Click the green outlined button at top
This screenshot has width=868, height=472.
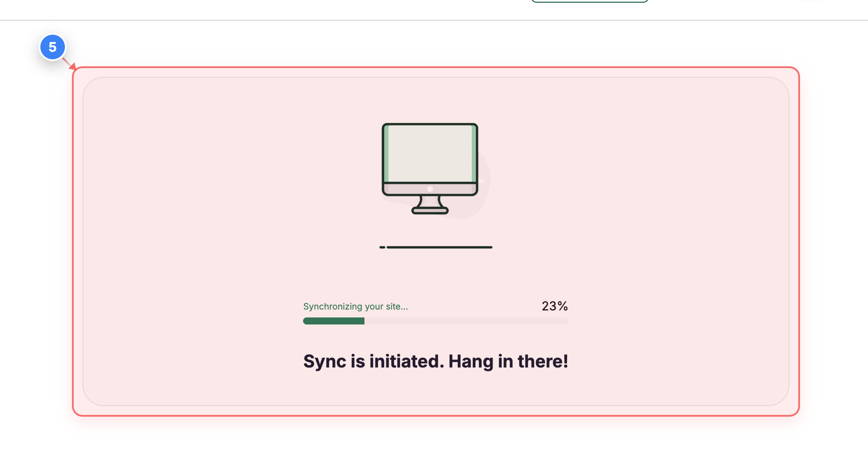(590, 1)
